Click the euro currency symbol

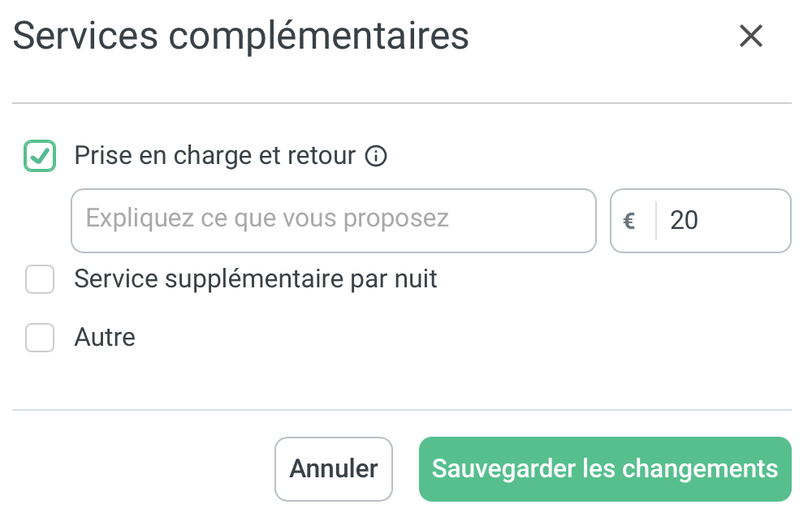coord(628,221)
